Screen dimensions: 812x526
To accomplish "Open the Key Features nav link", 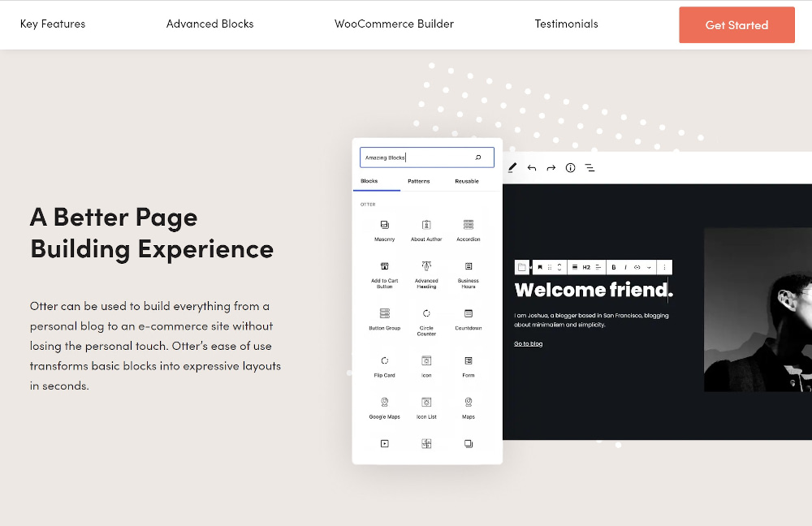I will (53, 24).
